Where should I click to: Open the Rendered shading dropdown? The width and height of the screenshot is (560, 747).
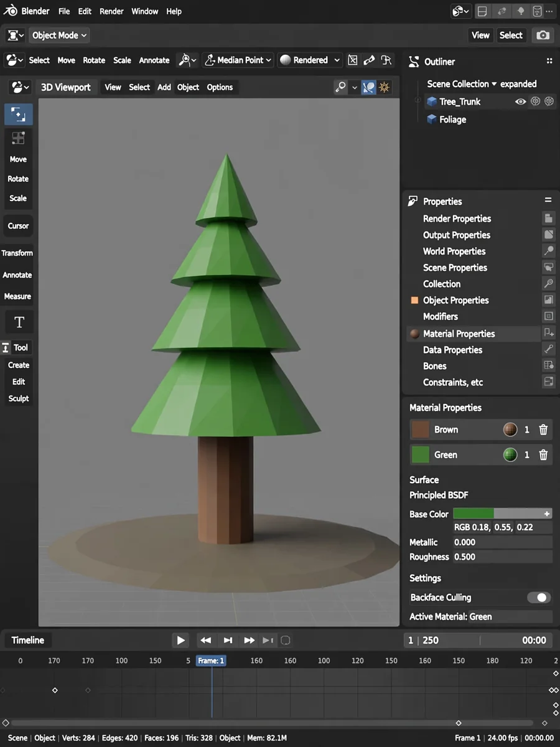pyautogui.click(x=310, y=60)
